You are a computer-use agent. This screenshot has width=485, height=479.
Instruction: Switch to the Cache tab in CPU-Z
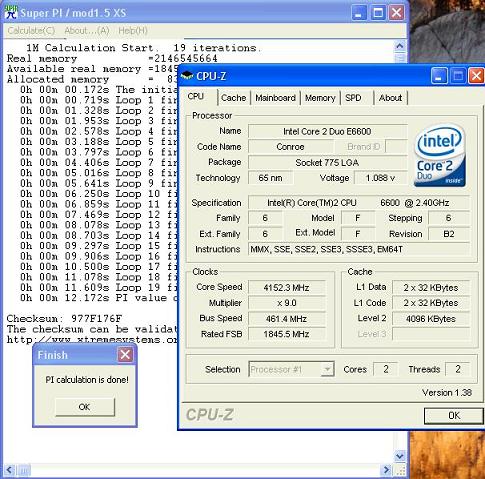[x=233, y=98]
